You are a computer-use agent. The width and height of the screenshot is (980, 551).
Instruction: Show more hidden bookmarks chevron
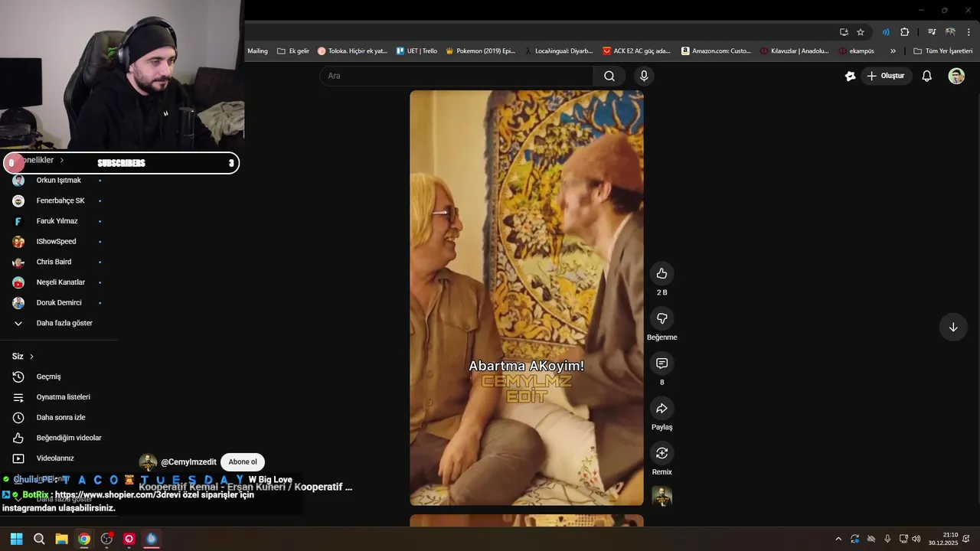[893, 51]
